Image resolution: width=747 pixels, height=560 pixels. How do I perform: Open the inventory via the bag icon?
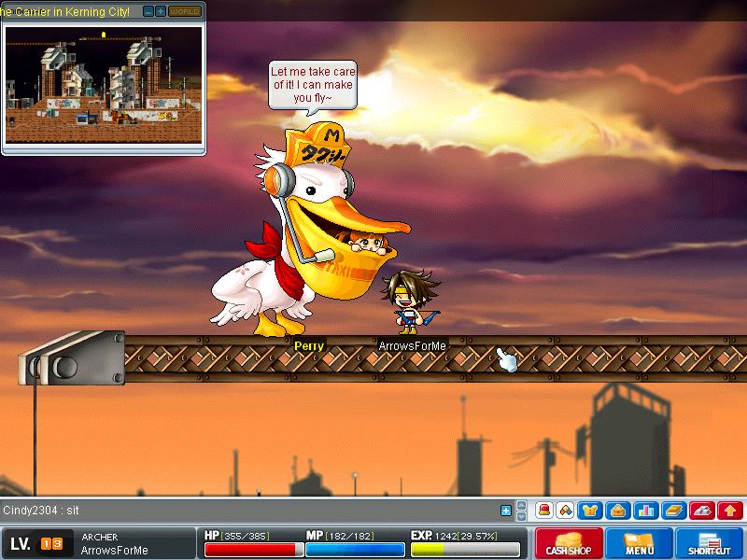point(618,511)
